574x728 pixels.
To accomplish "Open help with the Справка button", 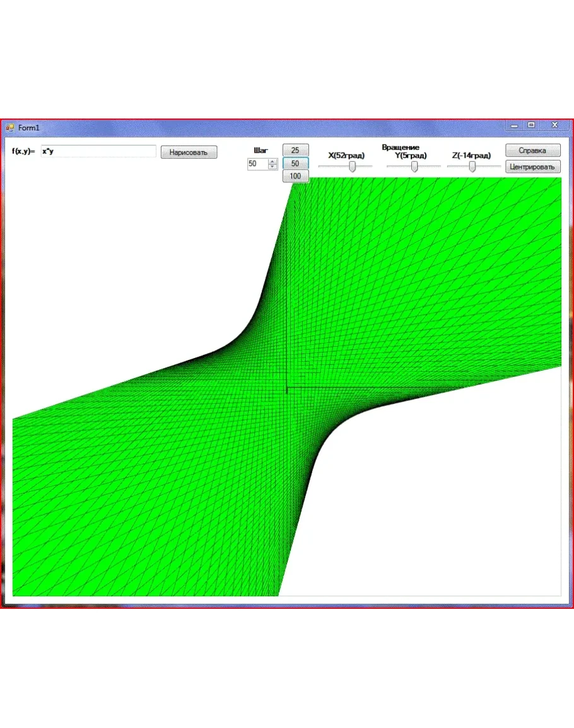I will (532, 151).
